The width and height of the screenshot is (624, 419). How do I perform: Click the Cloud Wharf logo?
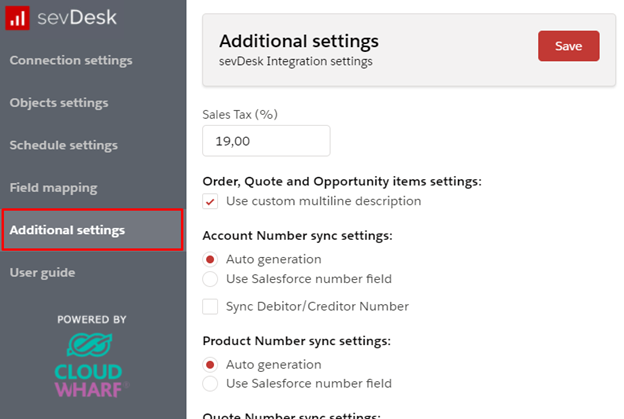pos(92,367)
